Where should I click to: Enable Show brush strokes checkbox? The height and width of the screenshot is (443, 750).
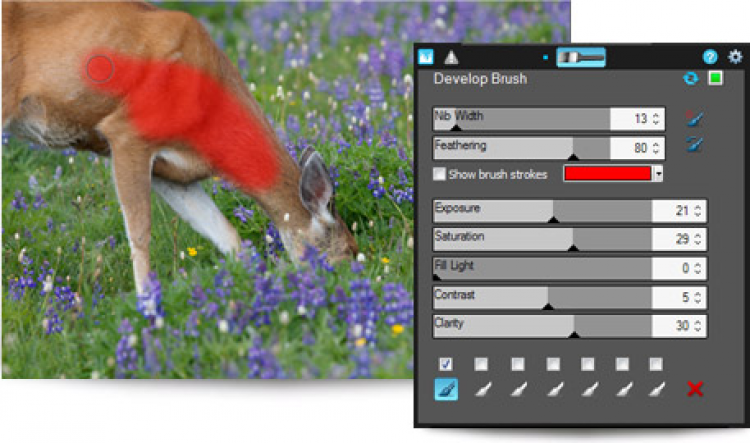pyautogui.click(x=439, y=174)
